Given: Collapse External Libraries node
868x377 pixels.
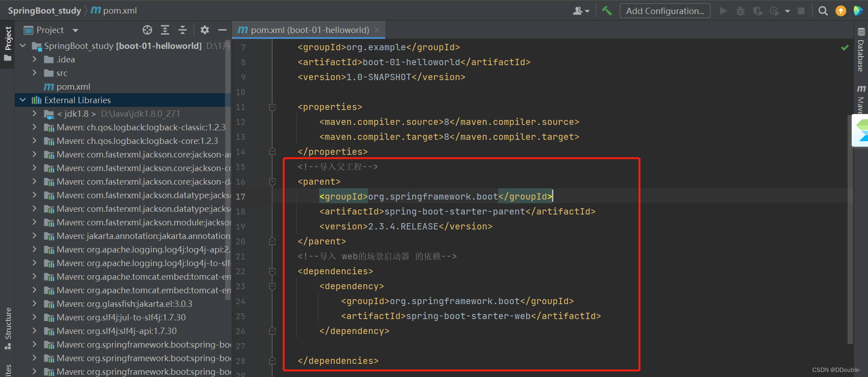Looking at the screenshot, I should click(x=23, y=100).
